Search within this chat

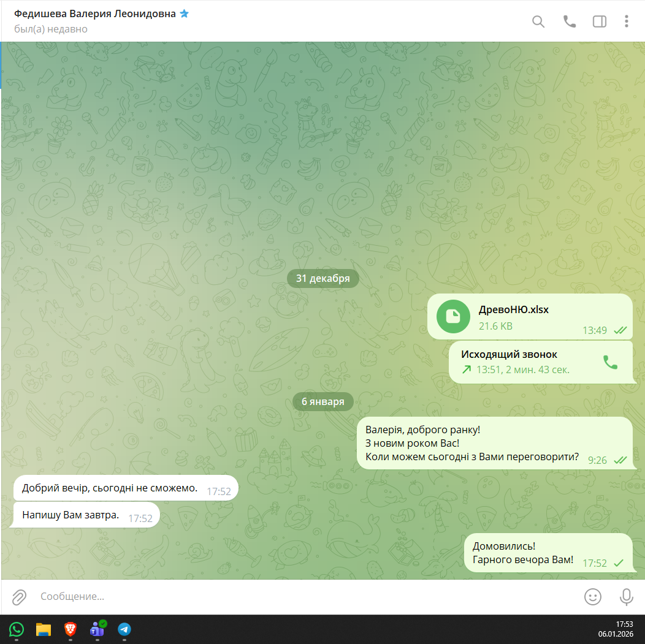[538, 21]
